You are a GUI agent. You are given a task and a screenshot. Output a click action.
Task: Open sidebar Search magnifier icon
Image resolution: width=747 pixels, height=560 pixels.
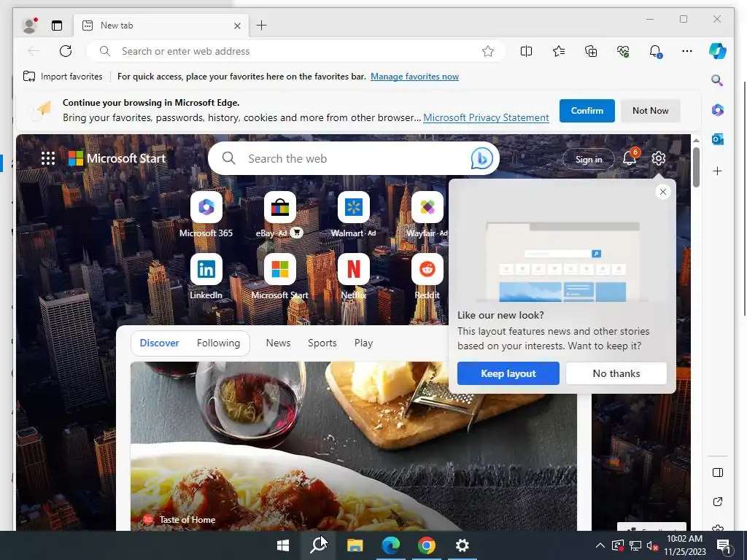(x=718, y=80)
